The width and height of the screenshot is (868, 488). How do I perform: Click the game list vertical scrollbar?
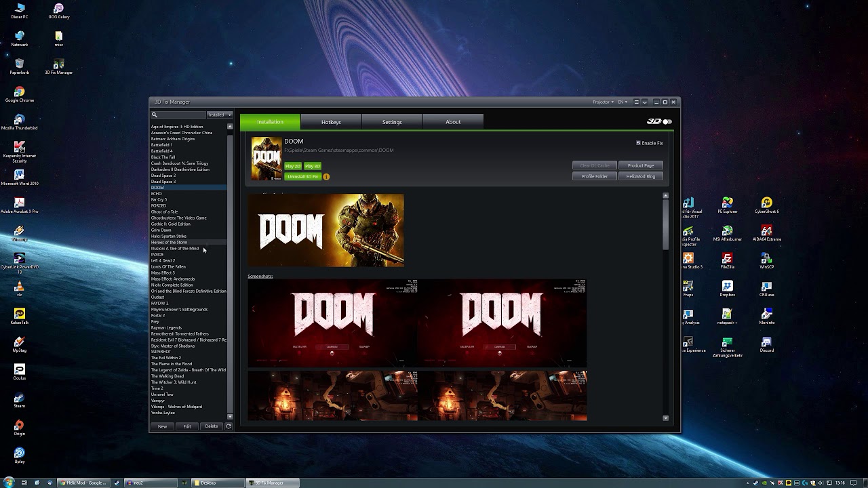230,271
